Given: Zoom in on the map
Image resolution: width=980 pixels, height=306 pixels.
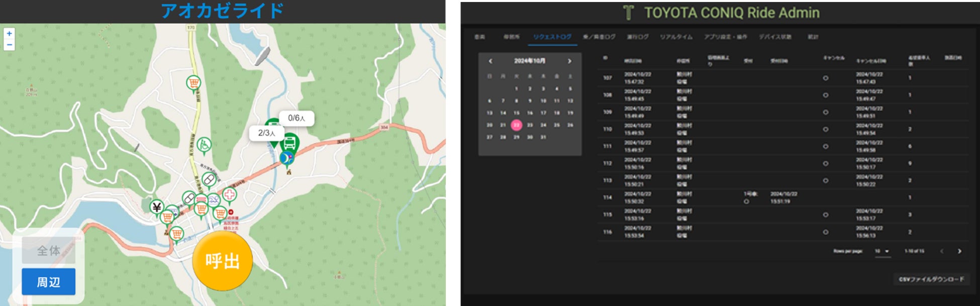Looking at the screenshot, I should [x=9, y=34].
